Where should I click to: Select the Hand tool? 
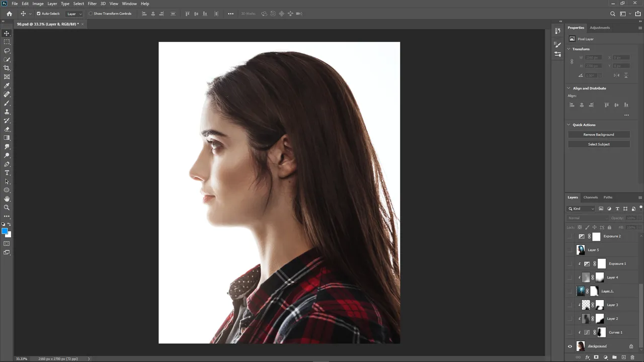point(7,199)
